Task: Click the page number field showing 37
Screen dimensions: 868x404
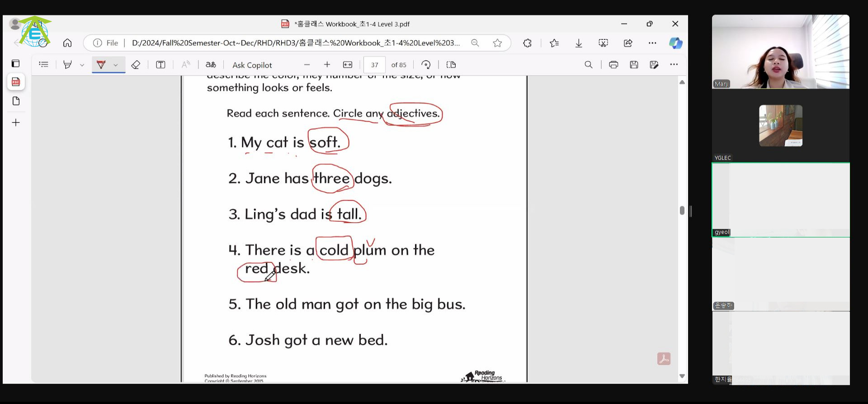Action: (375, 65)
